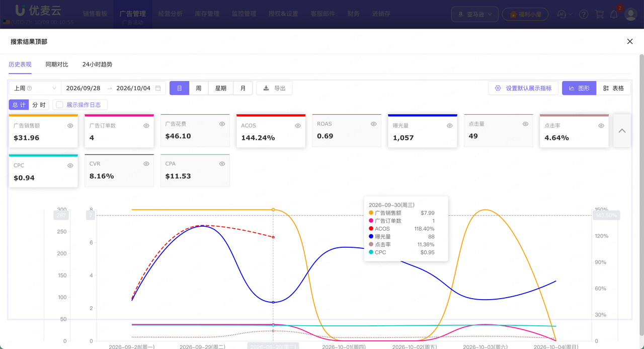Switch to the 24小时趋势 tab
The width and height of the screenshot is (644, 349).
pyautogui.click(x=98, y=64)
